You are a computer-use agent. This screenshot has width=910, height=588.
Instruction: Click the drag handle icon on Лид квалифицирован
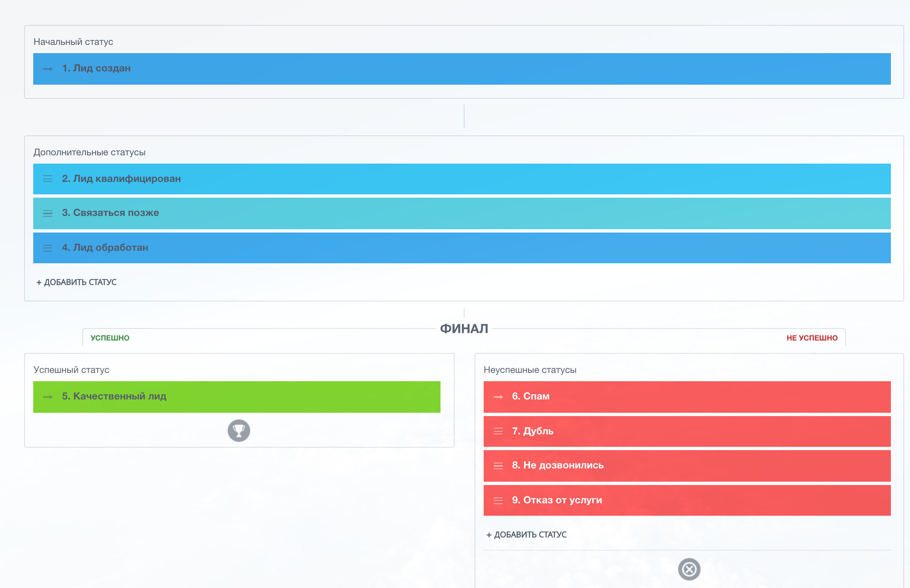[x=48, y=179]
